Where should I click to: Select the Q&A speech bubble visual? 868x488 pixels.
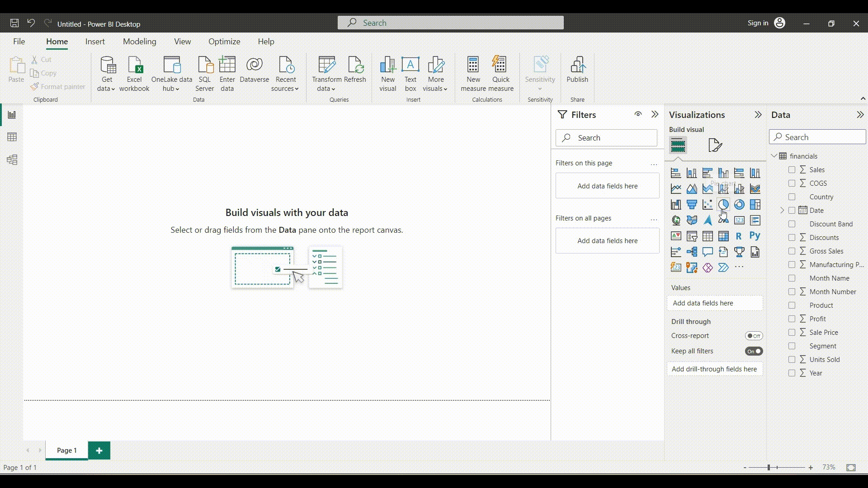tap(708, 252)
